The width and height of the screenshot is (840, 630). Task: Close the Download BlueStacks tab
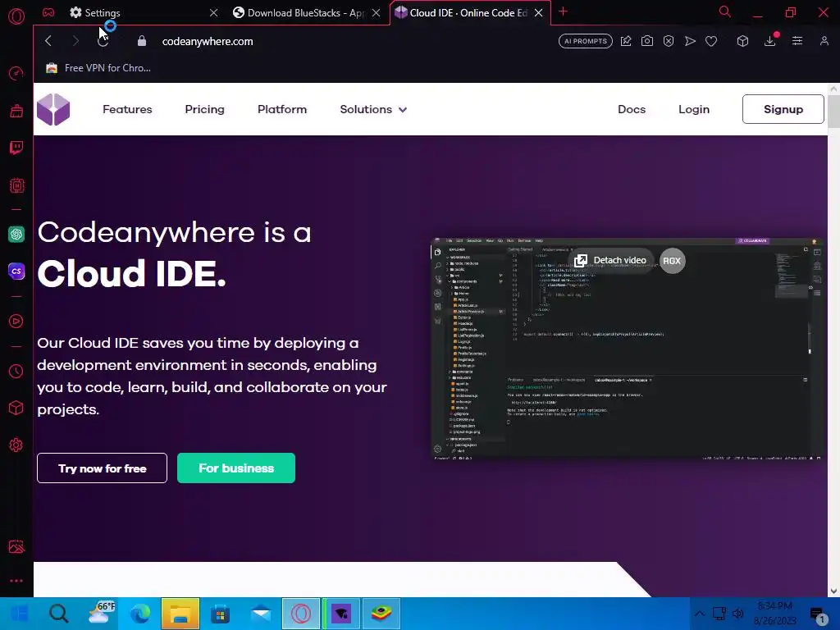coord(376,13)
